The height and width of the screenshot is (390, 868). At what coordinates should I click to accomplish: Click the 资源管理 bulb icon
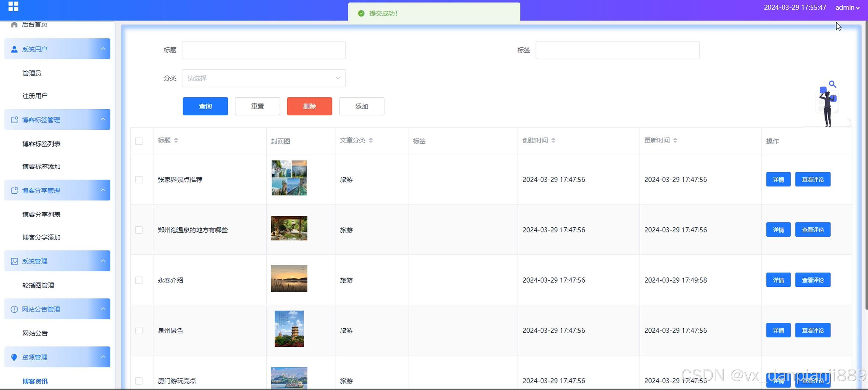[x=14, y=357]
